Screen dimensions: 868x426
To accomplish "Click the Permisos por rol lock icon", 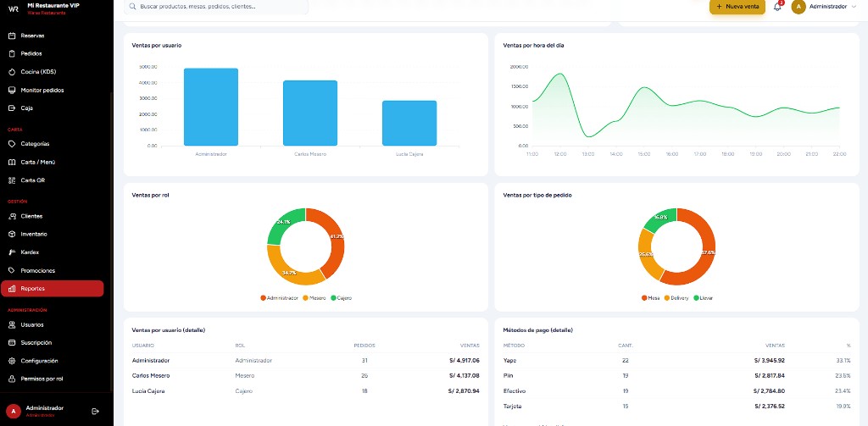I will 12,379.
